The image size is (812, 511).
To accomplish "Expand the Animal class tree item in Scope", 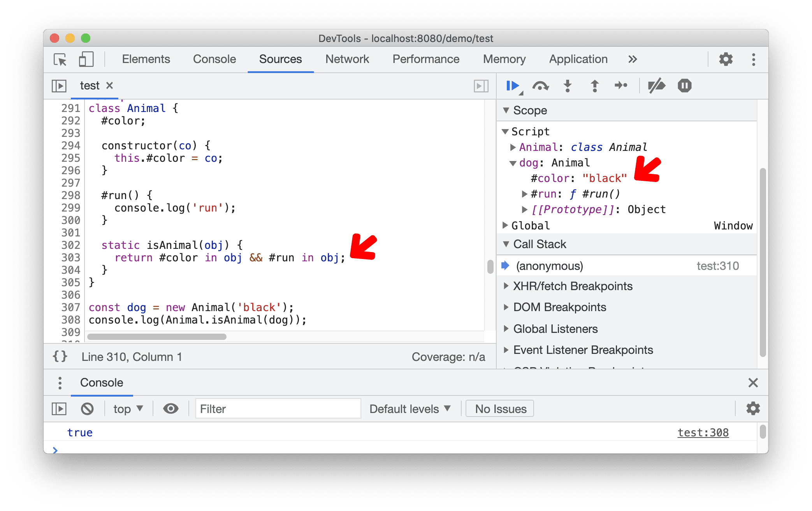I will (x=515, y=146).
